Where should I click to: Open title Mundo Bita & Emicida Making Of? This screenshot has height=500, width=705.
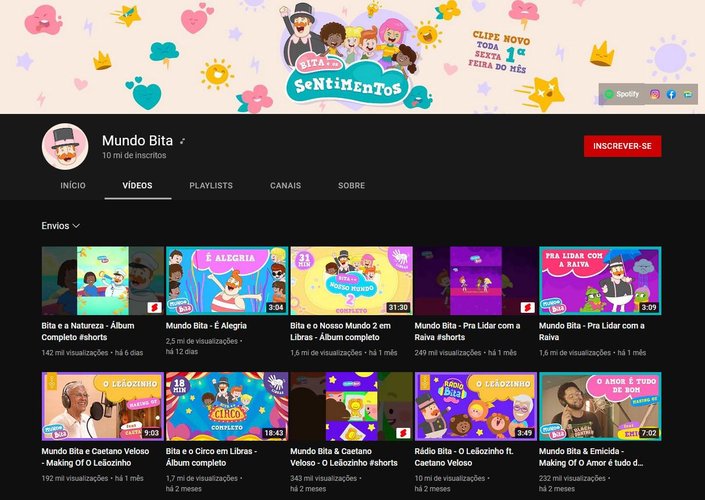coord(591,457)
